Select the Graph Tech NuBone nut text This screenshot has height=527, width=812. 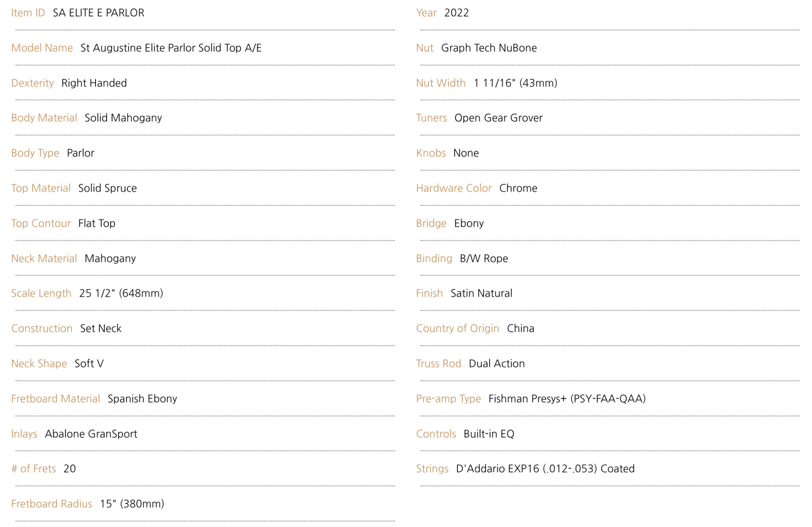pos(489,48)
